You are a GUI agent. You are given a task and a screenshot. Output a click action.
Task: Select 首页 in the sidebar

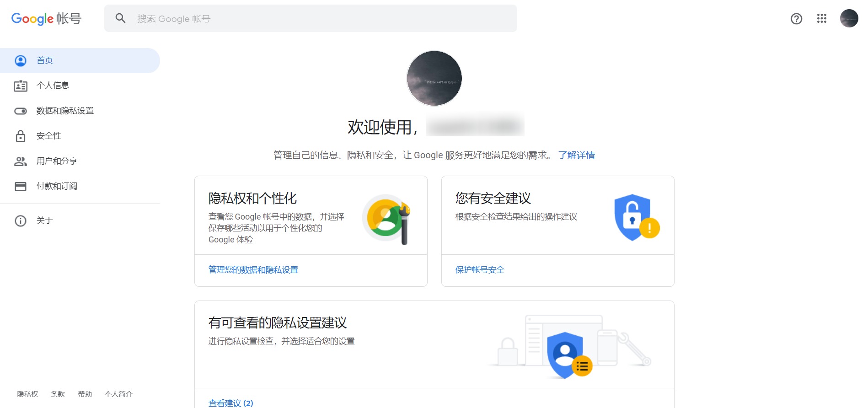tap(80, 60)
